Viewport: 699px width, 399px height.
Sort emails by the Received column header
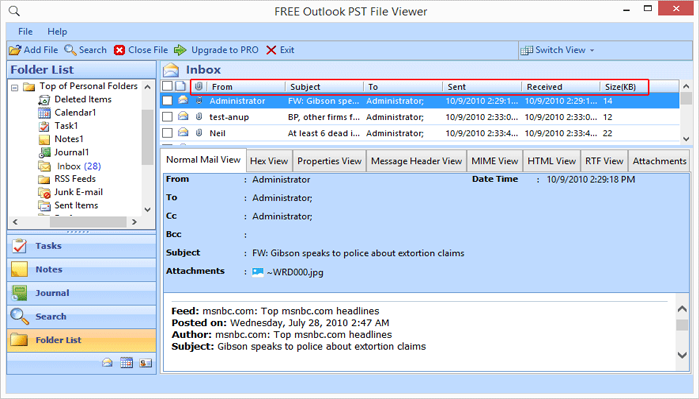(x=561, y=86)
